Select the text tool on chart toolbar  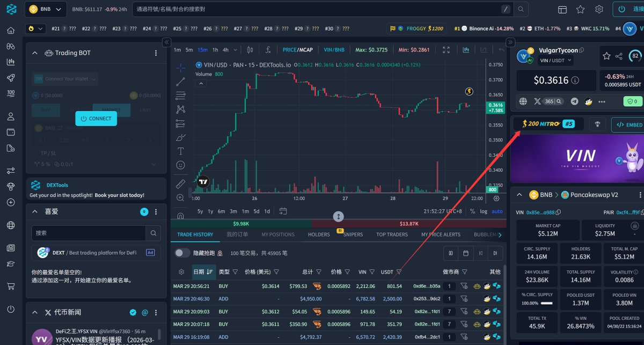click(181, 151)
